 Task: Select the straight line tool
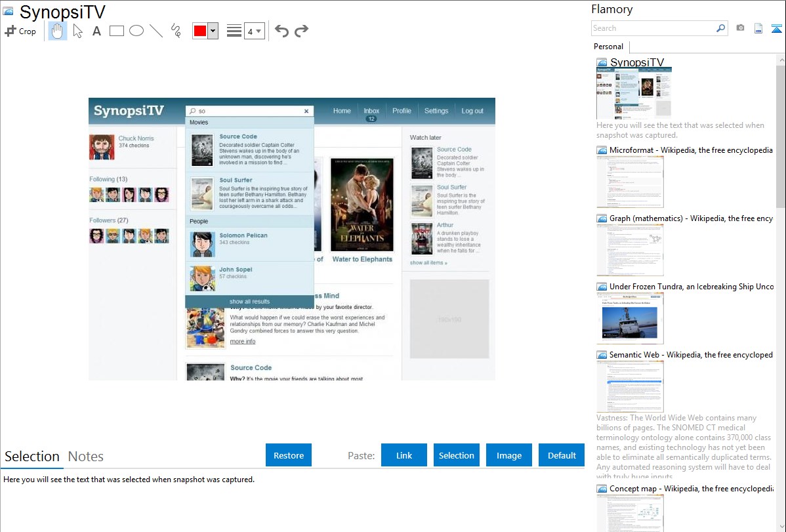(156, 31)
